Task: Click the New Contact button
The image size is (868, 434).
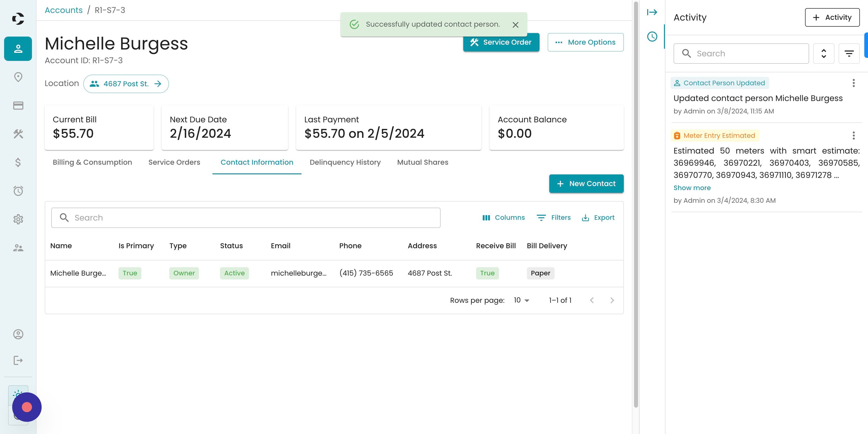Action: (x=586, y=184)
